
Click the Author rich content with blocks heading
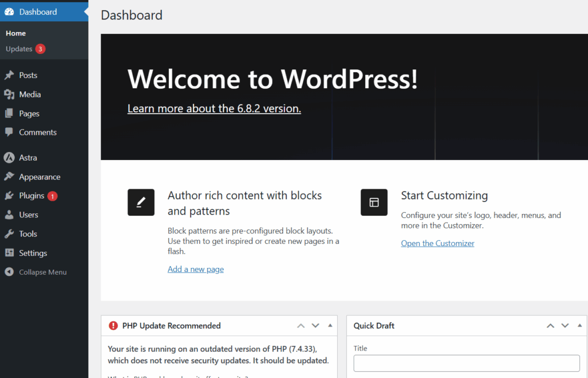245,203
